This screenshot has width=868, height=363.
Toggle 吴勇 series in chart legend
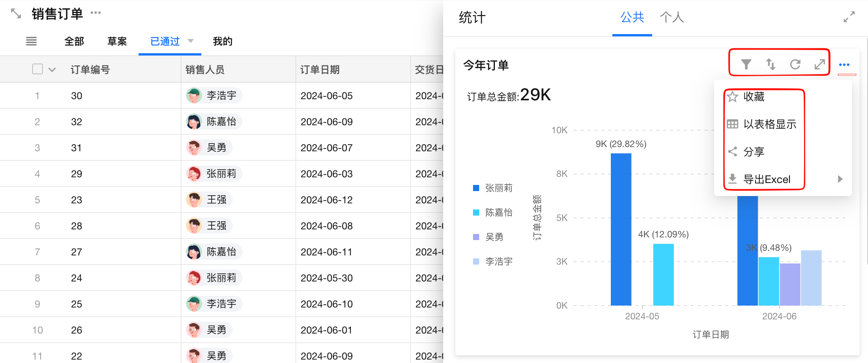coord(494,237)
